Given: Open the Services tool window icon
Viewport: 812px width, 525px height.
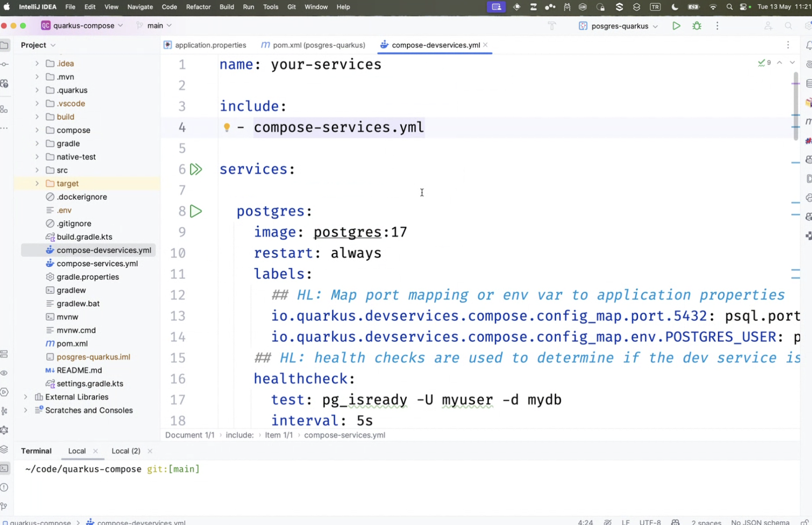Looking at the screenshot, I should 4,392.
